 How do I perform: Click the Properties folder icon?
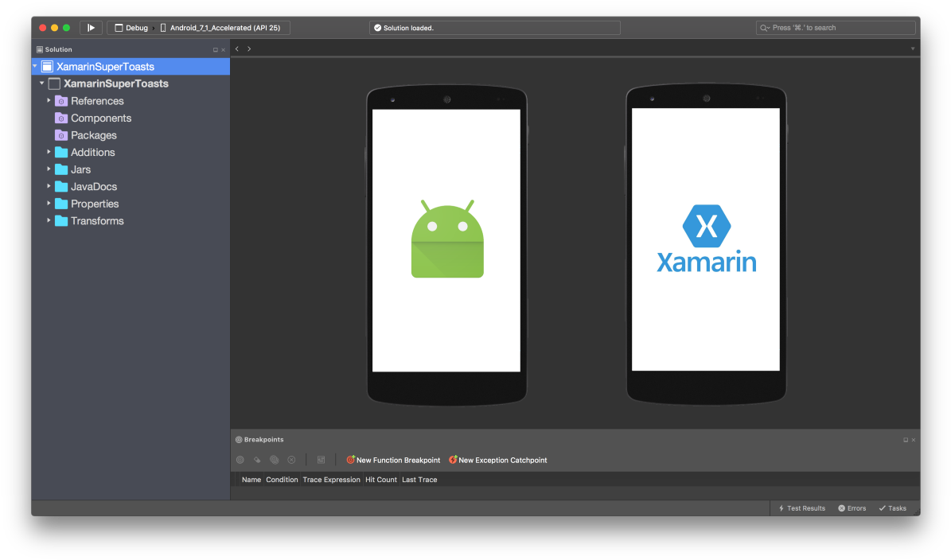click(61, 204)
